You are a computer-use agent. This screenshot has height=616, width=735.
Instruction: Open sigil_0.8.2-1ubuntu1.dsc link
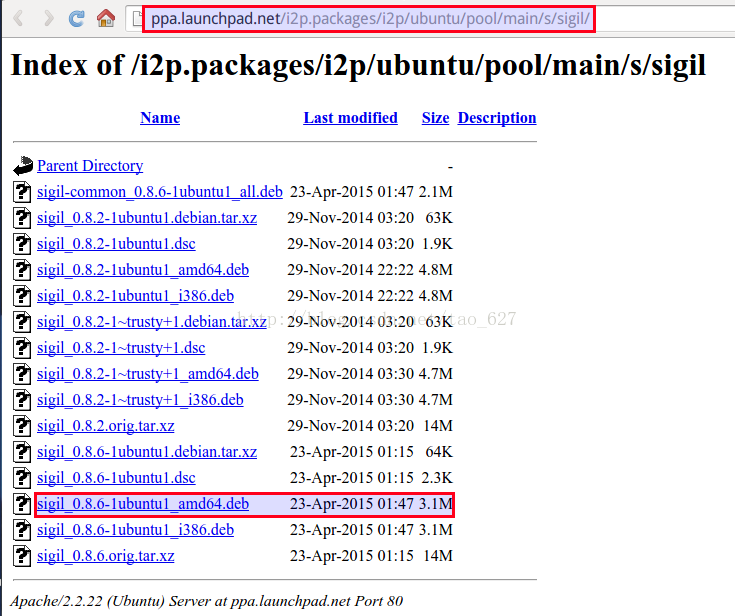116,244
